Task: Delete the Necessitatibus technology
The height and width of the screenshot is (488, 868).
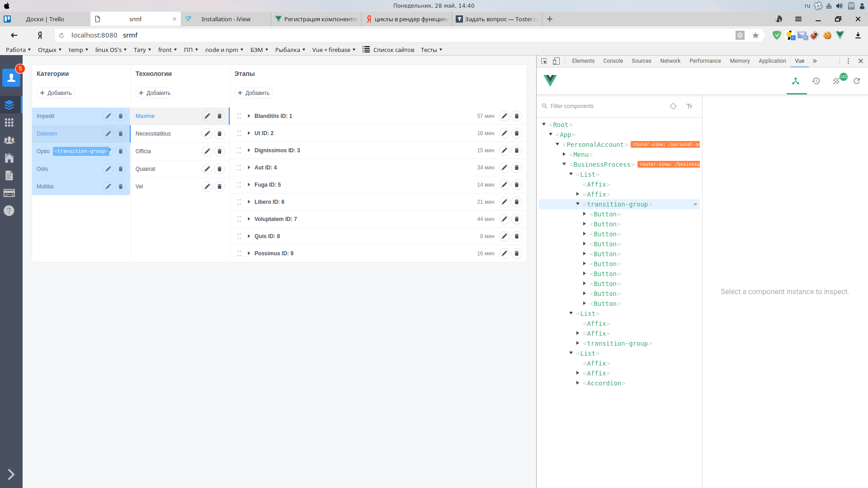Action: pyautogui.click(x=220, y=134)
